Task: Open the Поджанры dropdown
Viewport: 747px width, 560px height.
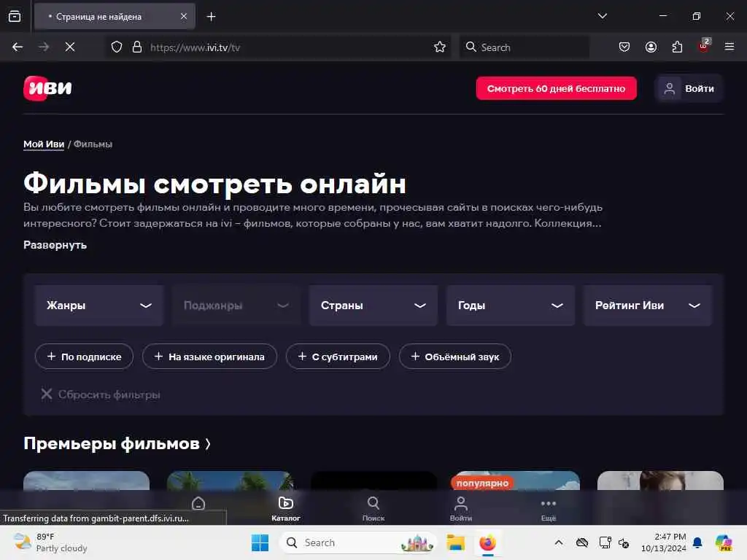Action: coord(236,306)
